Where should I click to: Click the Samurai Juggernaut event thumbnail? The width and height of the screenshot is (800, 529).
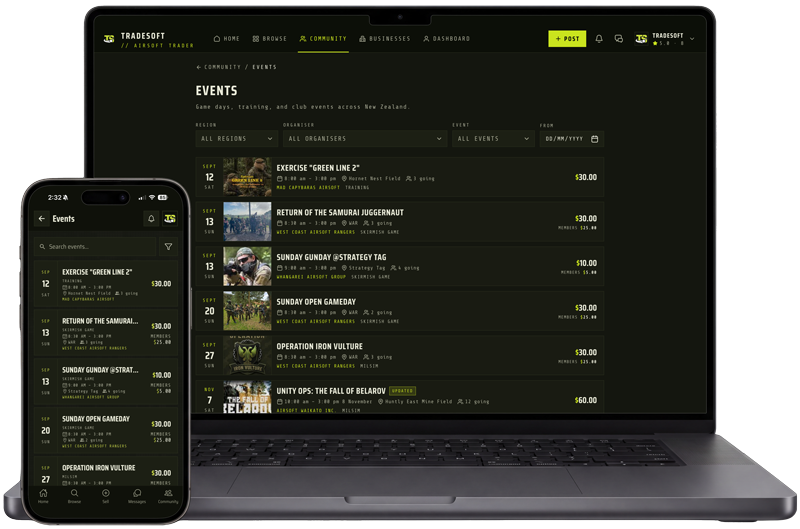pos(247,221)
